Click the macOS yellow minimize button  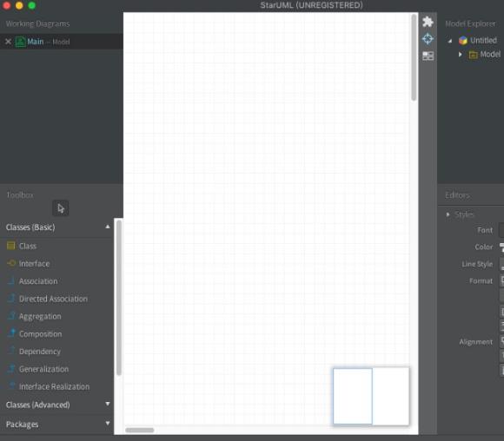coord(19,5)
